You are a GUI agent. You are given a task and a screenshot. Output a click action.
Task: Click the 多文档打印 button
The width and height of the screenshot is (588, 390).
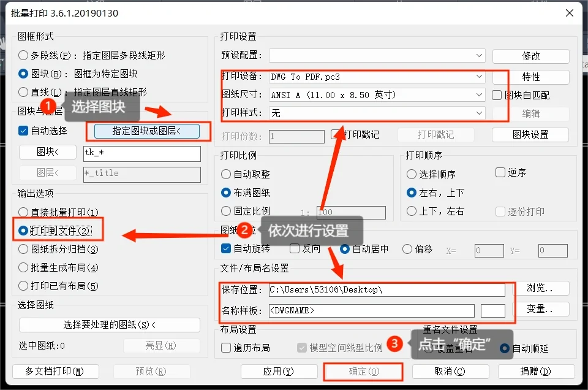(x=55, y=371)
